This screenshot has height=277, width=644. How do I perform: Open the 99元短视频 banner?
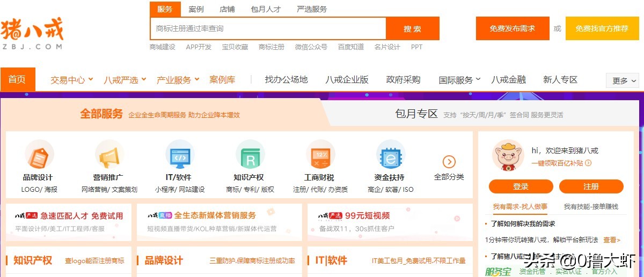(x=390, y=222)
